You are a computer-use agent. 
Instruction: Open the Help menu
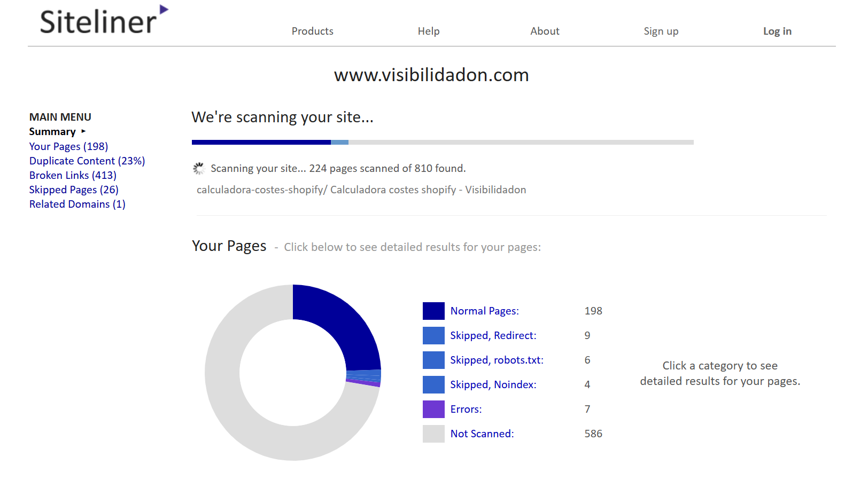(429, 31)
